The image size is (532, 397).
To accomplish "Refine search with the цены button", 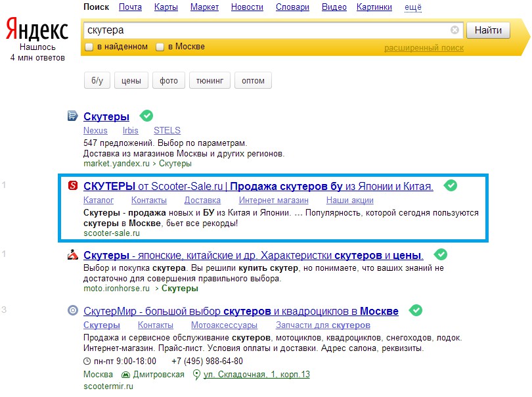I will click(x=131, y=80).
